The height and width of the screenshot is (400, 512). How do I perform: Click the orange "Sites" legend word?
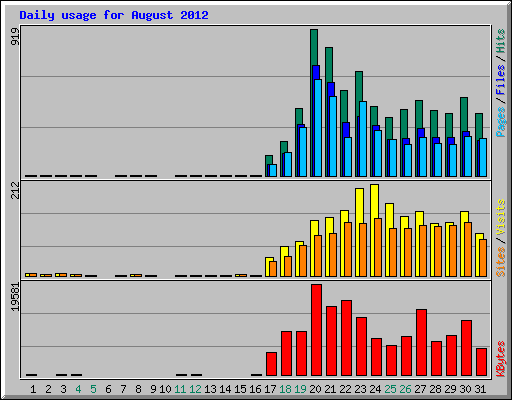point(500,262)
